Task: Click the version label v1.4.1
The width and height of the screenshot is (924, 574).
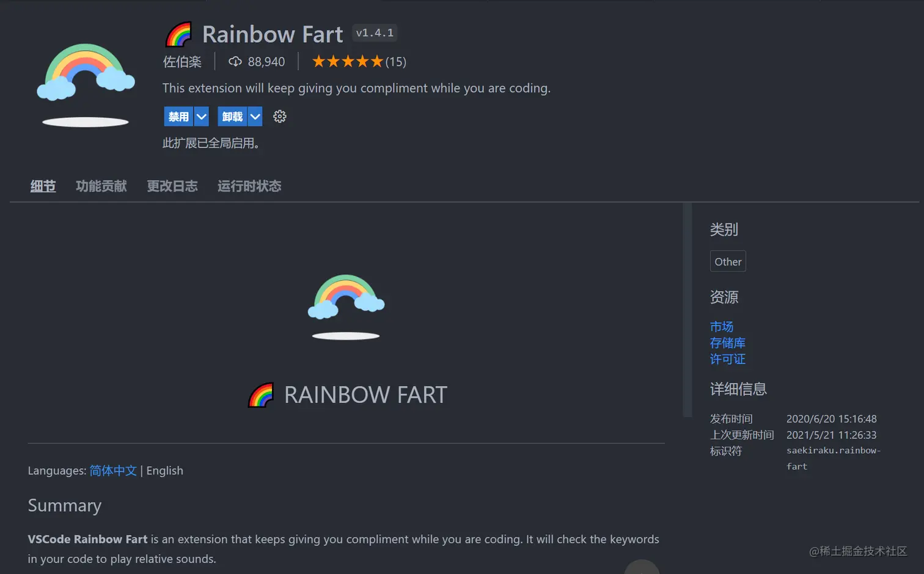Action: 375,33
